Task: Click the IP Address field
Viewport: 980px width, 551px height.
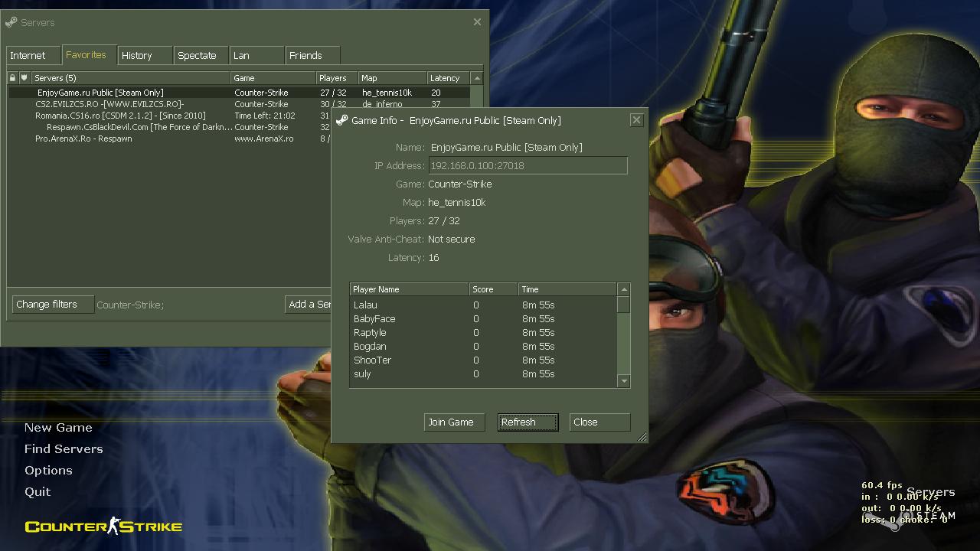Action: pyautogui.click(x=528, y=165)
